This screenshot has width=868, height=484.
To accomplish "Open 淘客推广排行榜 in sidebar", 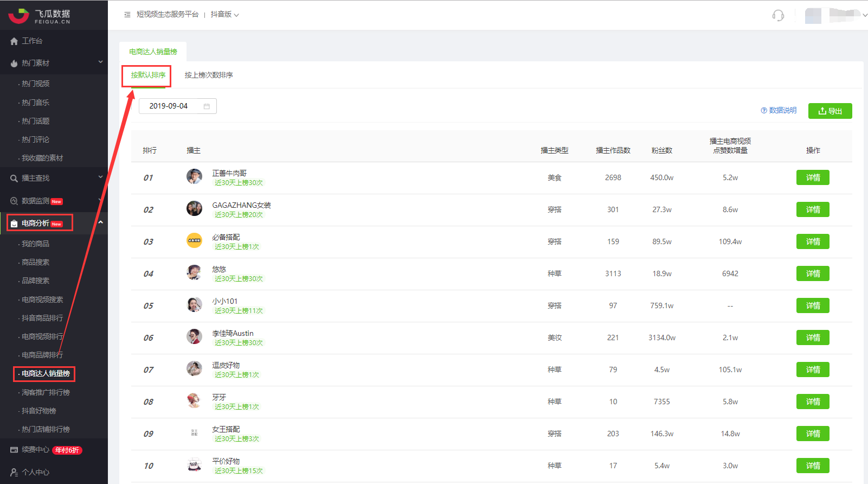I will pyautogui.click(x=46, y=392).
